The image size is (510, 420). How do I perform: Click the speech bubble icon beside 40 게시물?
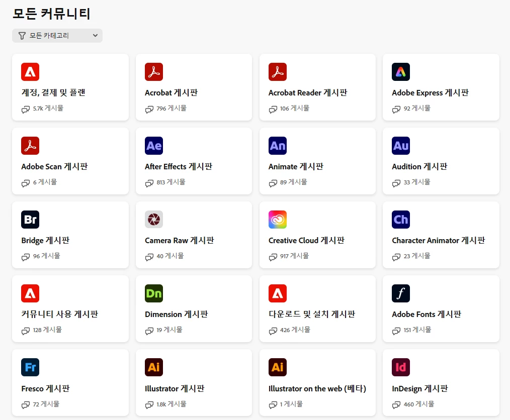pyautogui.click(x=149, y=257)
